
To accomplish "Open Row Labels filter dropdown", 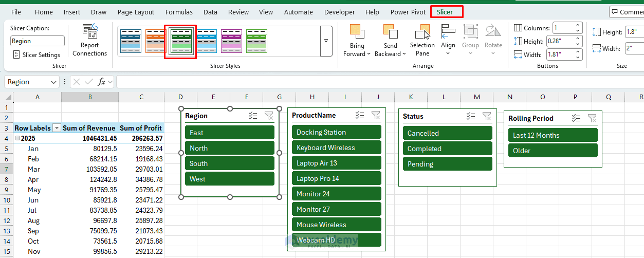I will point(57,128).
